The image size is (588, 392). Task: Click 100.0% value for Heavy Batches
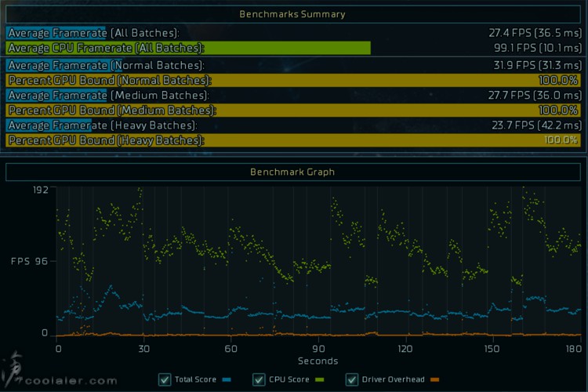(x=561, y=140)
